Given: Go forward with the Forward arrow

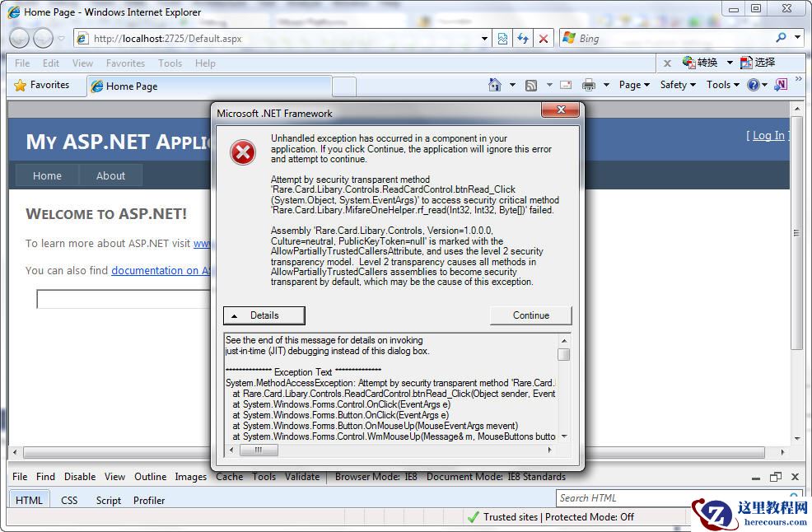Looking at the screenshot, I should pos(43,38).
